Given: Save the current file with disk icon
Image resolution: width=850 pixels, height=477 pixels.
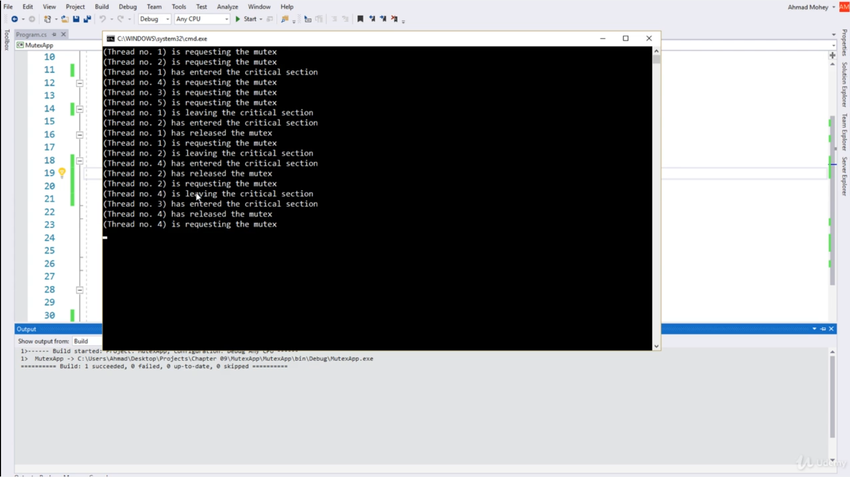Looking at the screenshot, I should point(76,19).
